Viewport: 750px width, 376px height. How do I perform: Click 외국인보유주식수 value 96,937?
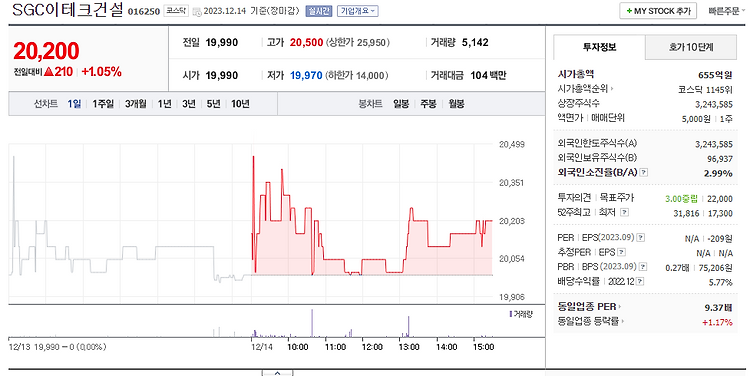pyautogui.click(x=720, y=159)
